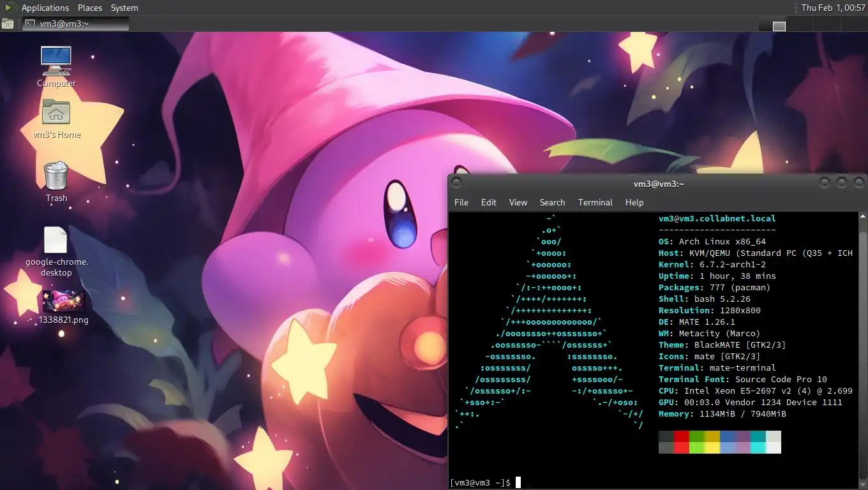Click the GPU: 00:03.0 Vendor 1234 line
The image size is (868, 490).
click(751, 403)
